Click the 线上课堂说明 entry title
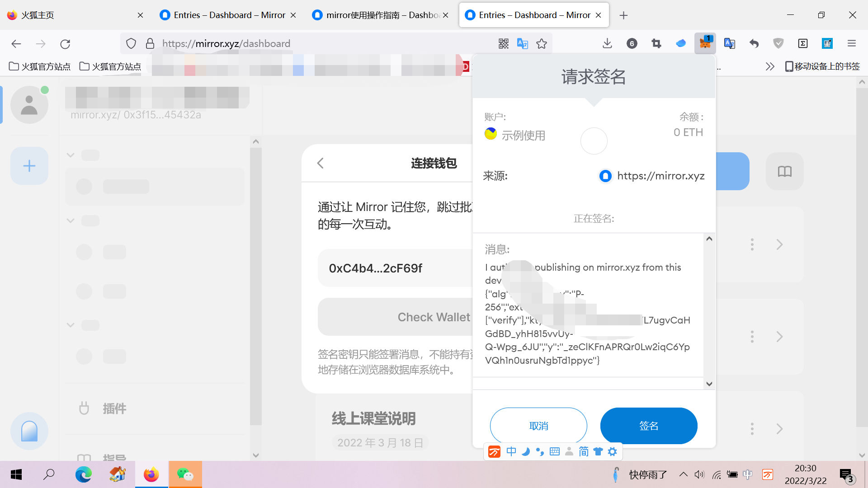The image size is (868, 488). (x=373, y=418)
